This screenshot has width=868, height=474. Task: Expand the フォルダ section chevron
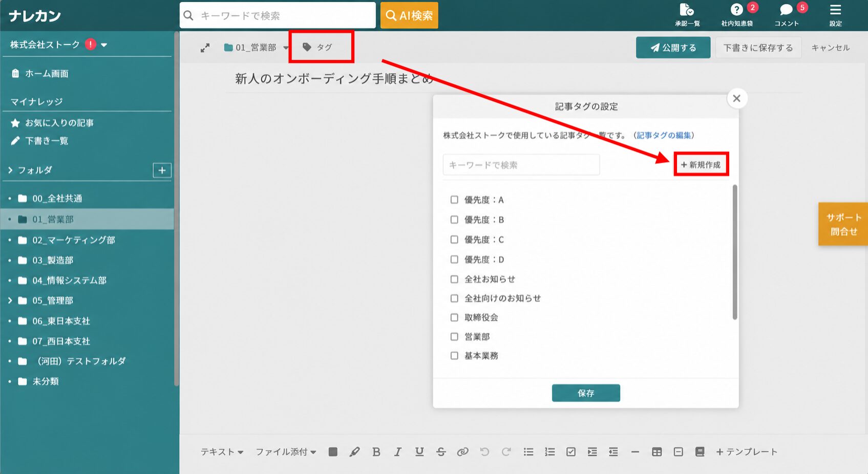[10, 170]
